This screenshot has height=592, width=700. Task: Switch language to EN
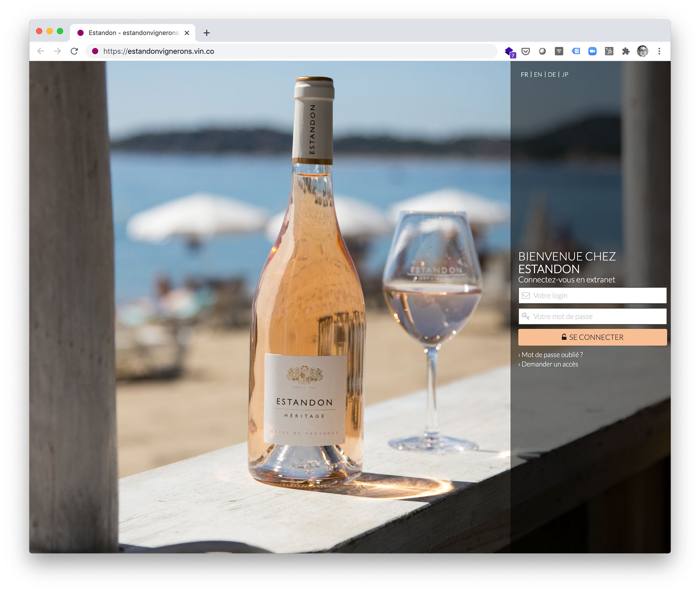pos(538,75)
